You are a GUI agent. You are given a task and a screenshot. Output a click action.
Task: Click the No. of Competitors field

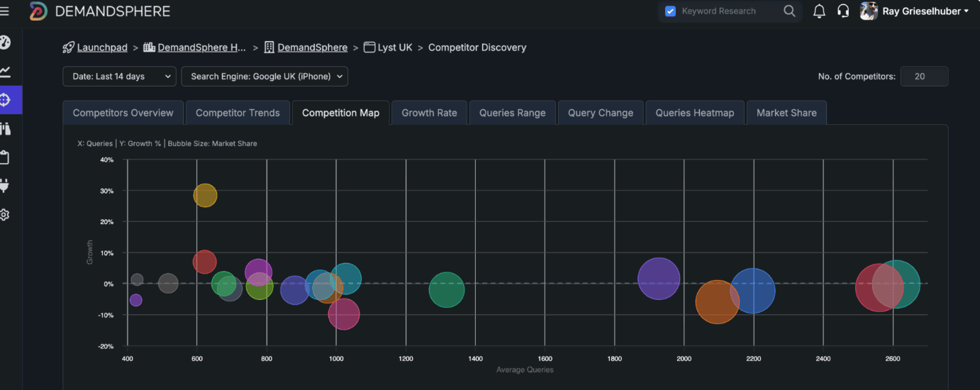click(x=924, y=77)
